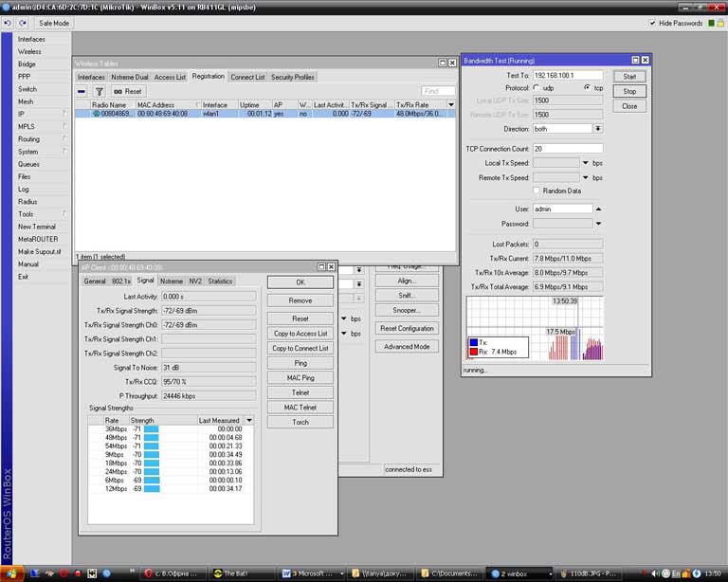The width and height of the screenshot is (728, 582).
Task: Click the Advanced Mode button
Action: click(x=407, y=347)
